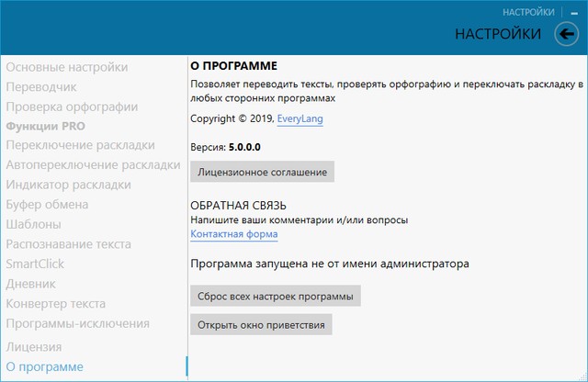588x382 pixels.
Task: Follow the EveryLang website link
Action: pos(302,119)
